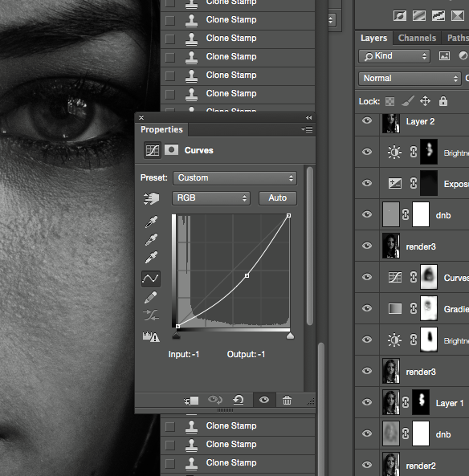This screenshot has height=476, width=469.
Task: Hide the Exposure adjustment layer
Action: click(367, 183)
